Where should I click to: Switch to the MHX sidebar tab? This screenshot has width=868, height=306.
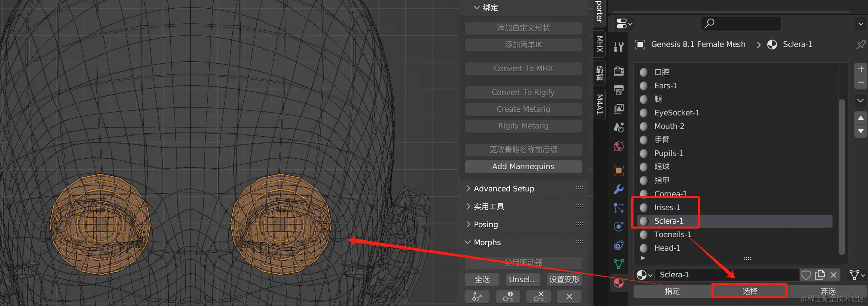click(599, 44)
